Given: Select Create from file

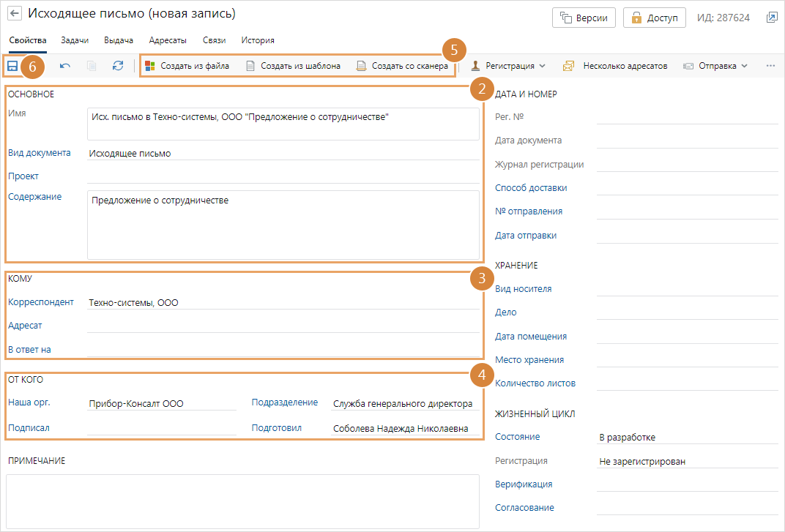Looking at the screenshot, I should [187, 66].
